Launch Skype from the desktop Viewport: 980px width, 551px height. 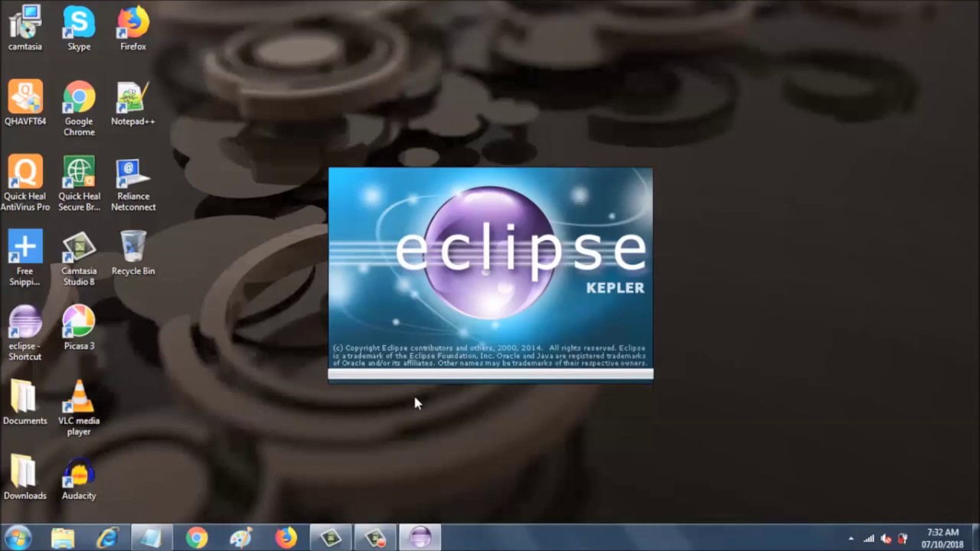[79, 28]
